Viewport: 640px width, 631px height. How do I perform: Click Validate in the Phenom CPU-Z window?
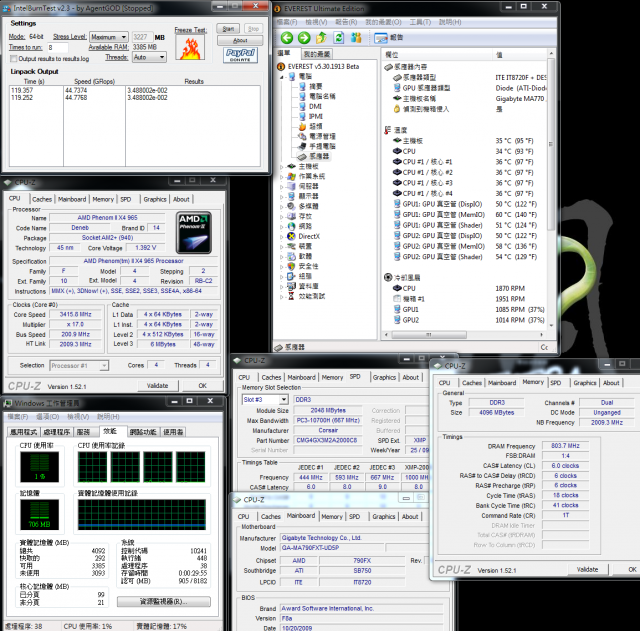pos(158,386)
